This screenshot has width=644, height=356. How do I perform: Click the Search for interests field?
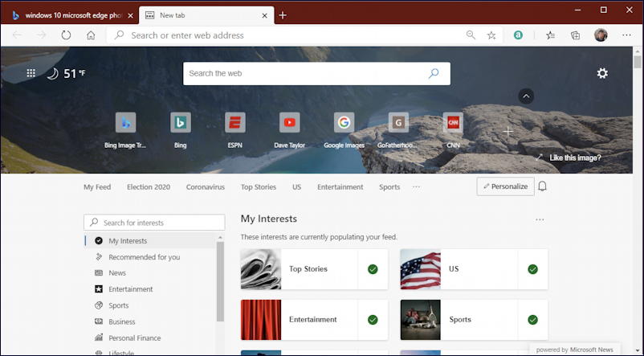(x=154, y=223)
